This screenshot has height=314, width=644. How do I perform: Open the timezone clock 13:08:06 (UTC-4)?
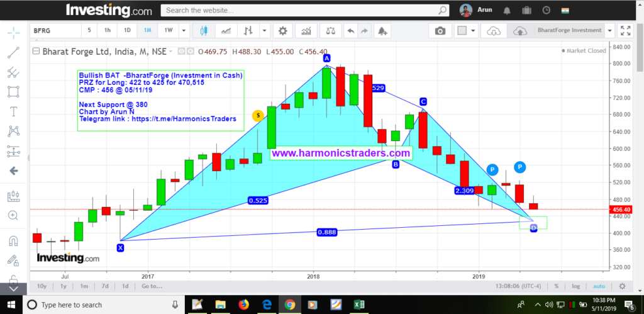[518, 286]
